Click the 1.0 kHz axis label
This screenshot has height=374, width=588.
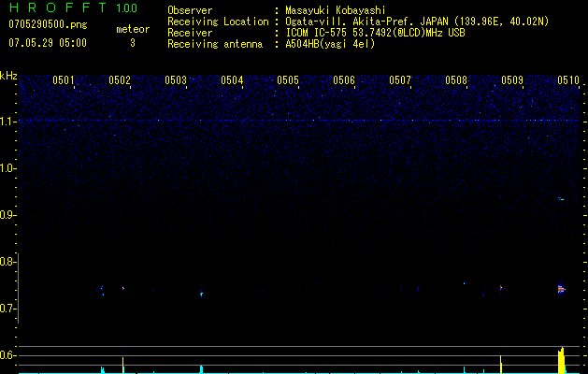(7, 168)
